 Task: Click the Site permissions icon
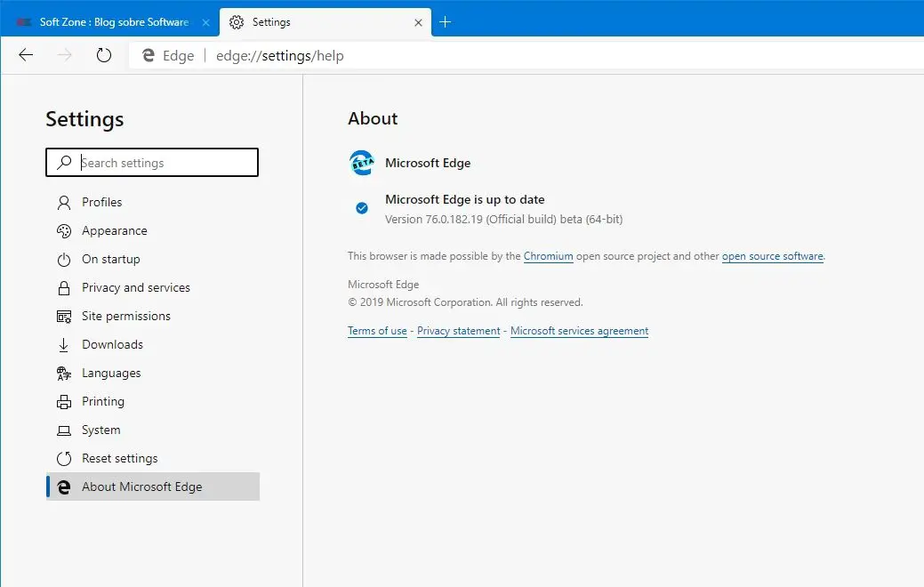64,317
